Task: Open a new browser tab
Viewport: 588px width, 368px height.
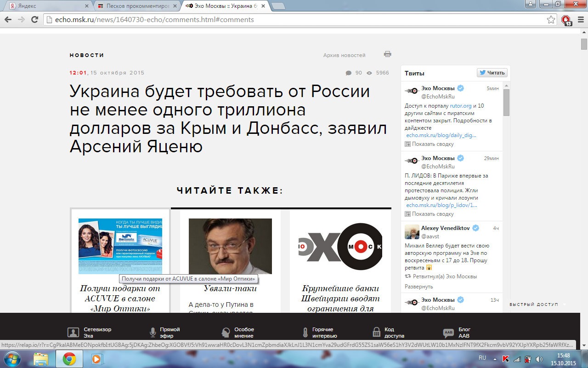Action: pos(278,6)
